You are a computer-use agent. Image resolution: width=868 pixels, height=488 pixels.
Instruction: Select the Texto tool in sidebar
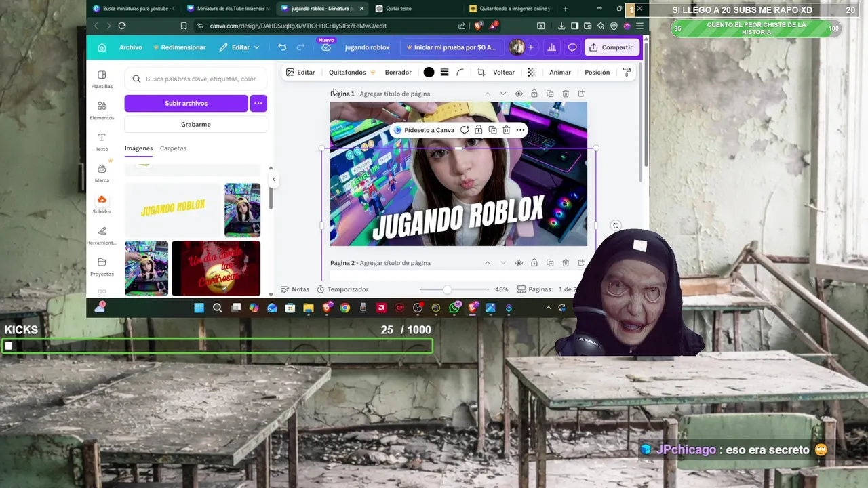point(102,142)
